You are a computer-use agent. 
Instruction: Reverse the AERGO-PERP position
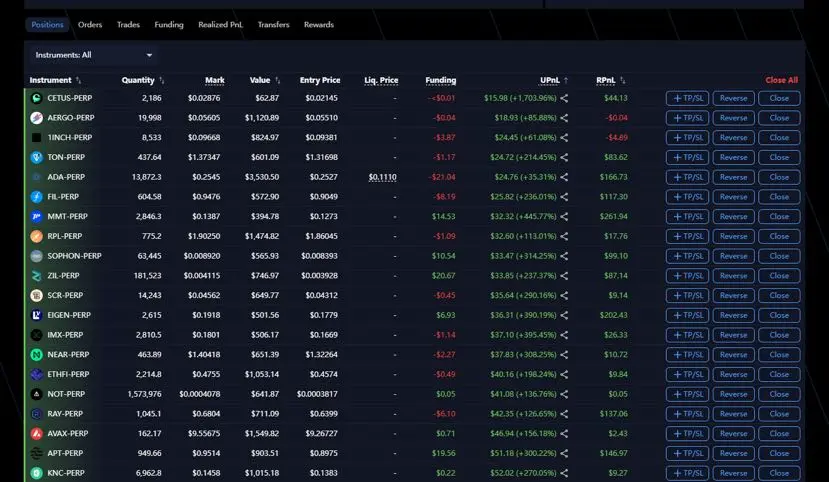click(x=733, y=118)
